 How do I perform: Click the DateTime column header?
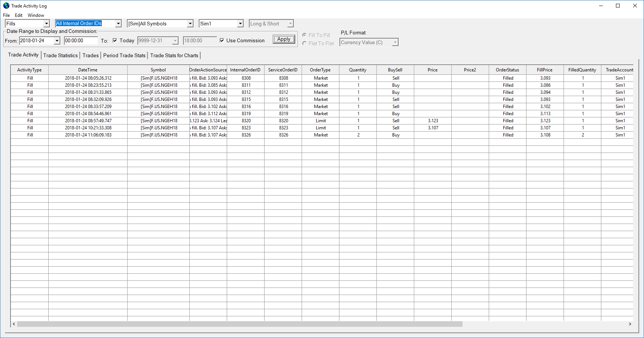point(88,70)
